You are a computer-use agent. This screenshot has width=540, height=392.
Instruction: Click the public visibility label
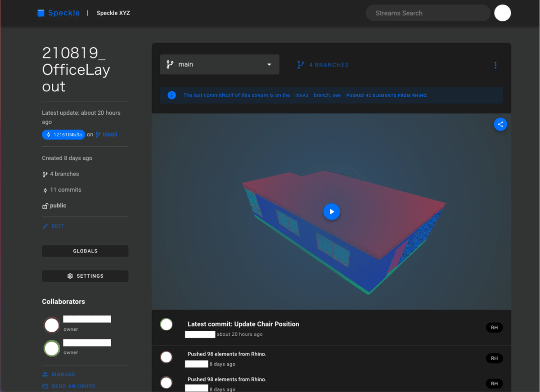pyautogui.click(x=54, y=206)
